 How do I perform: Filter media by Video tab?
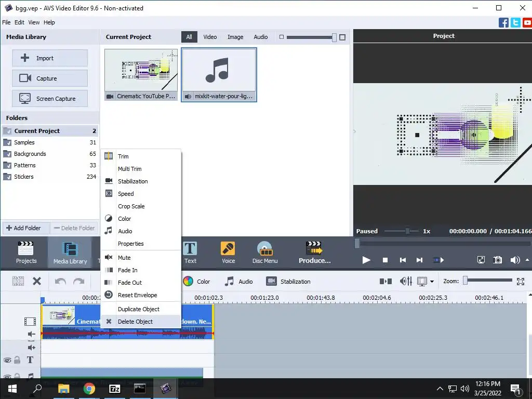click(210, 37)
